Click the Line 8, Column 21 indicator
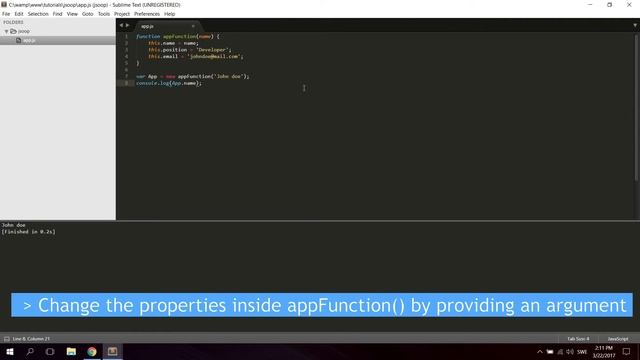The height and width of the screenshot is (360, 640). click(x=31, y=339)
